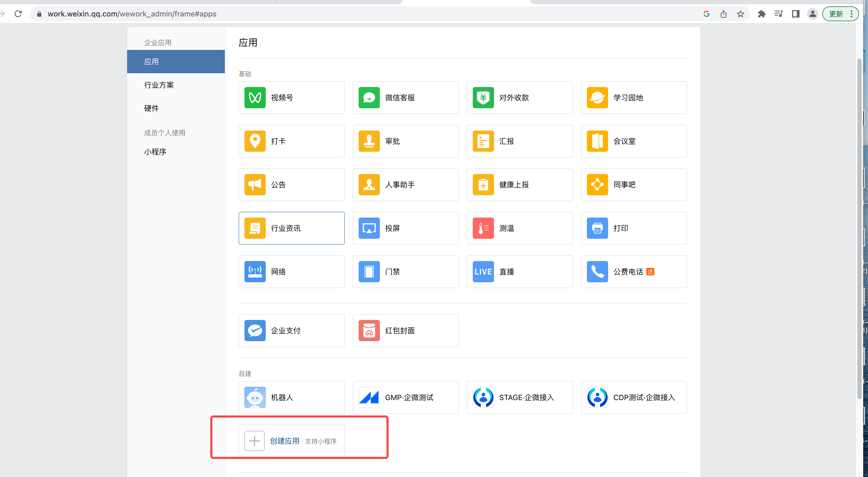Open the Chrome profile avatar
The image size is (868, 477).
tap(813, 14)
